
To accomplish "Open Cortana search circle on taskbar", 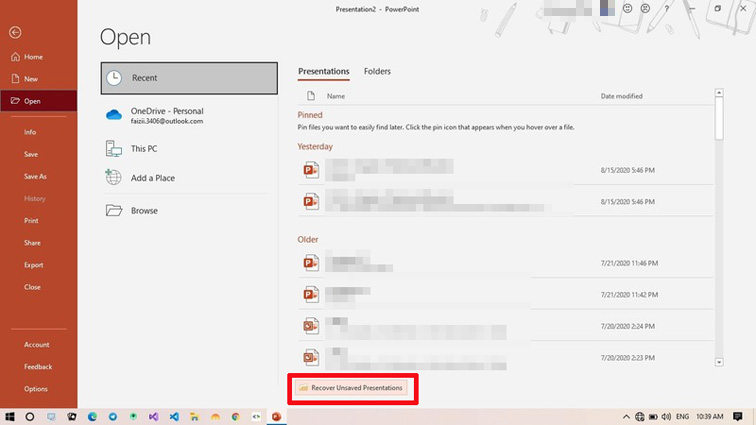I will click(x=29, y=416).
